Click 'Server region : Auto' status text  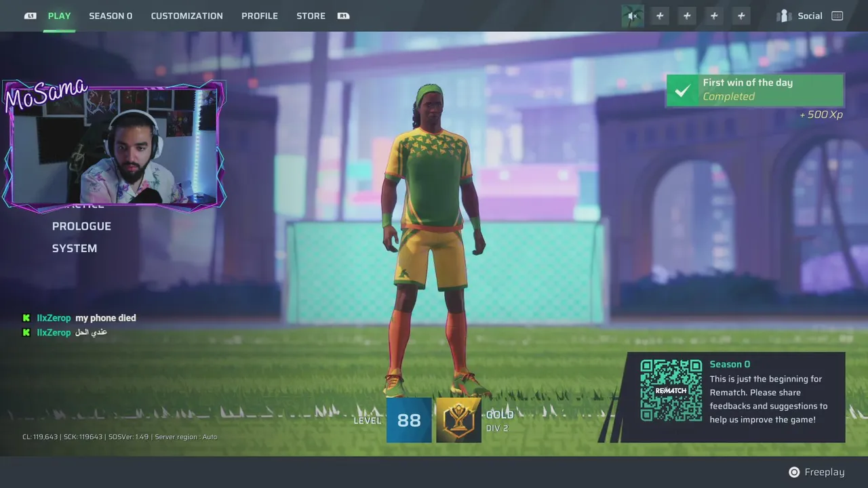pos(186,437)
